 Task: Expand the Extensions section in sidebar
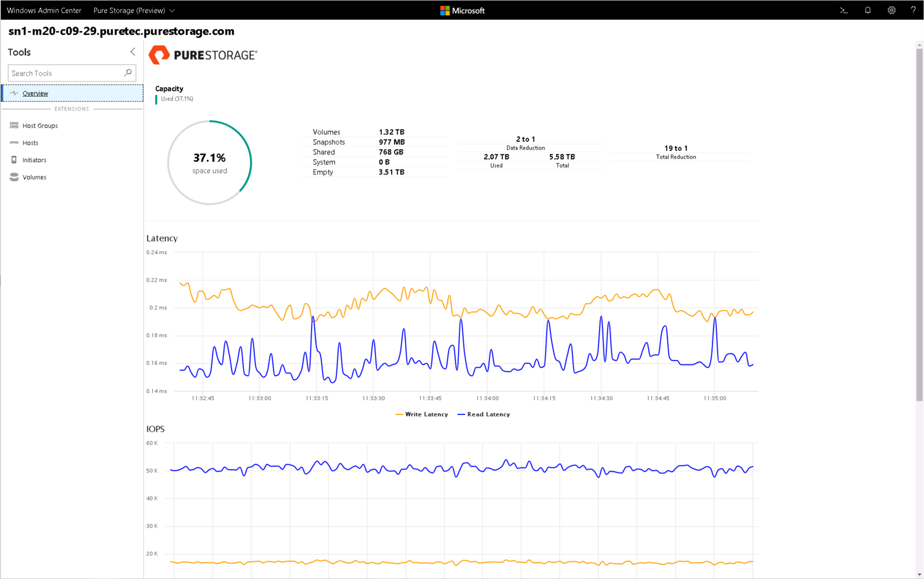click(x=72, y=109)
